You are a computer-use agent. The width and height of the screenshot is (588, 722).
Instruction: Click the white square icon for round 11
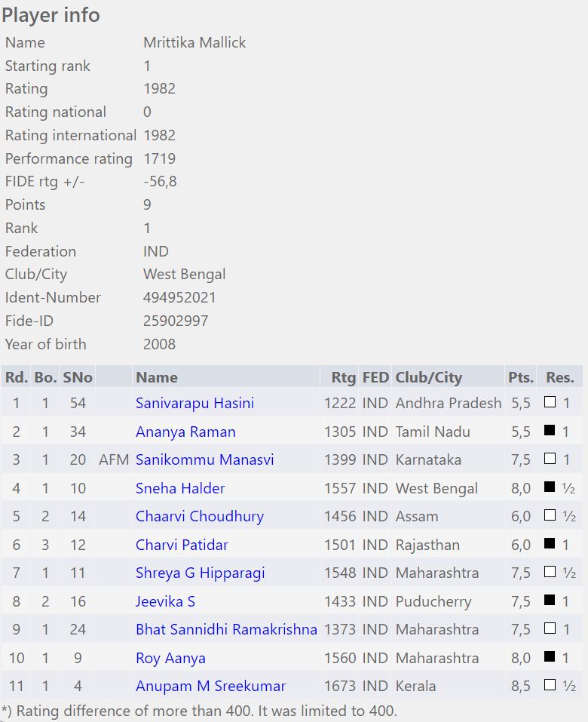[x=550, y=685]
